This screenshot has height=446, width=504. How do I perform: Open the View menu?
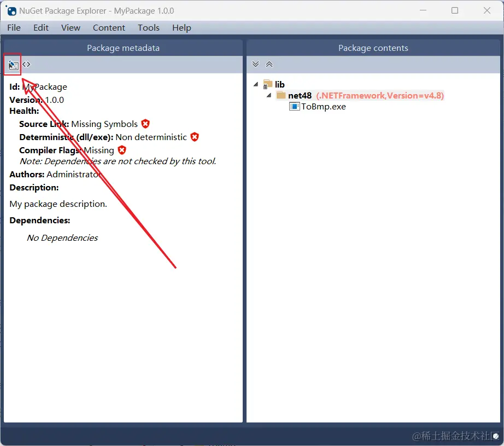(x=71, y=28)
